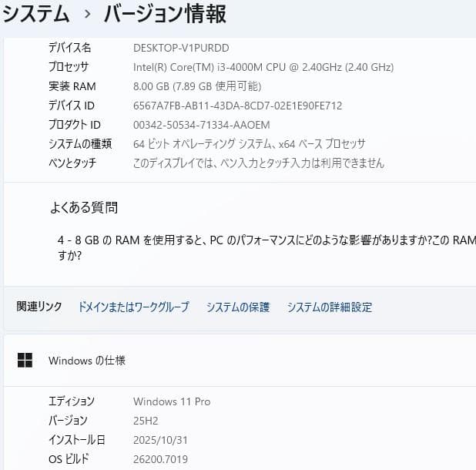This screenshot has width=476, height=470.
Task: Open システムの保護 link
Action: coord(238,307)
